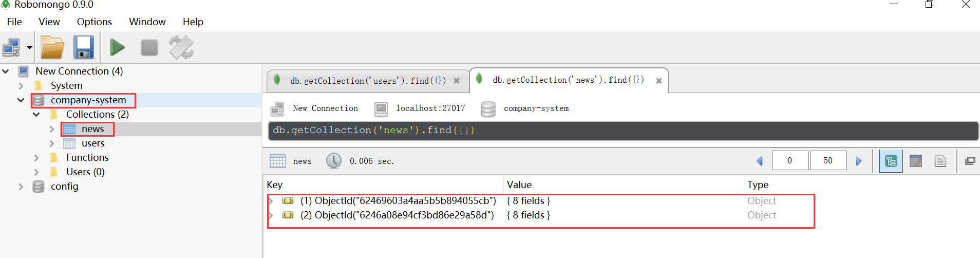Switch results to text view mode
Viewport: 980px width, 258px height.
coord(940,161)
